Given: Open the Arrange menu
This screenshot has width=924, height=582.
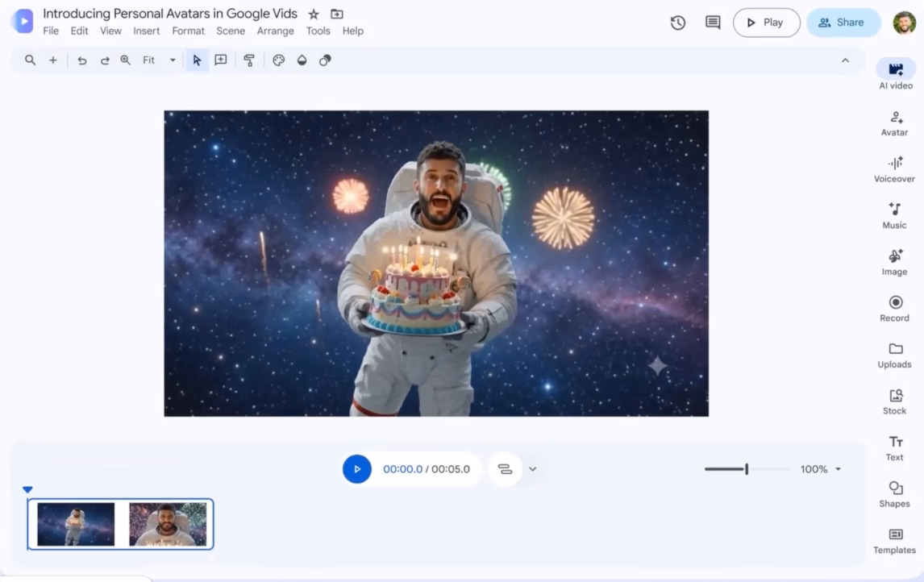Looking at the screenshot, I should tap(275, 31).
